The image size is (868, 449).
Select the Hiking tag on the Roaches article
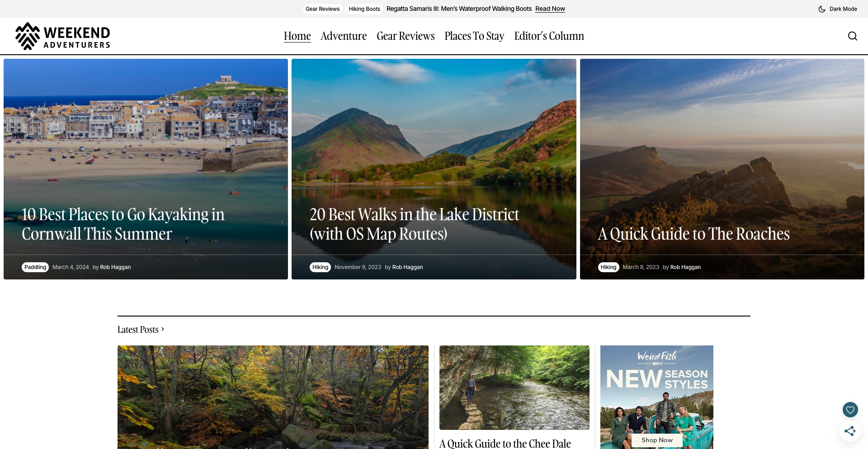click(608, 267)
